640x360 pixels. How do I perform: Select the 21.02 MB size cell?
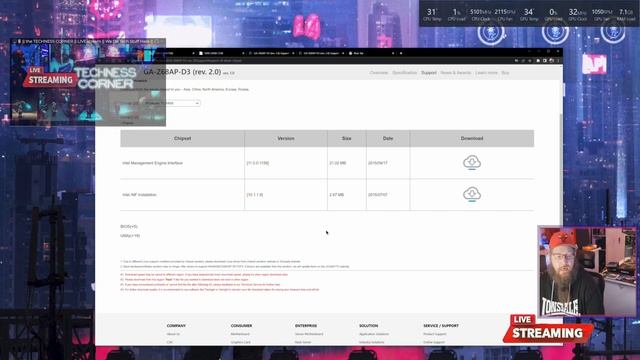point(338,163)
